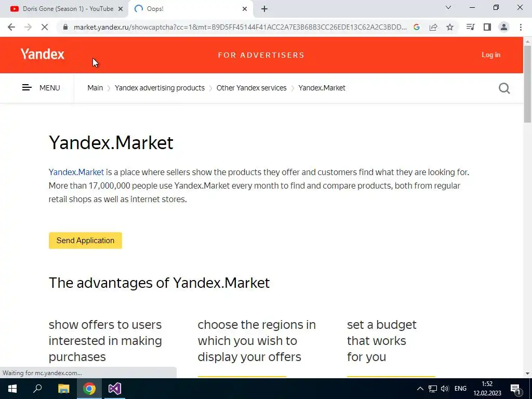Click the page vertical scrollbar thumb
Screen dimensions: 532x399
(x=527, y=84)
